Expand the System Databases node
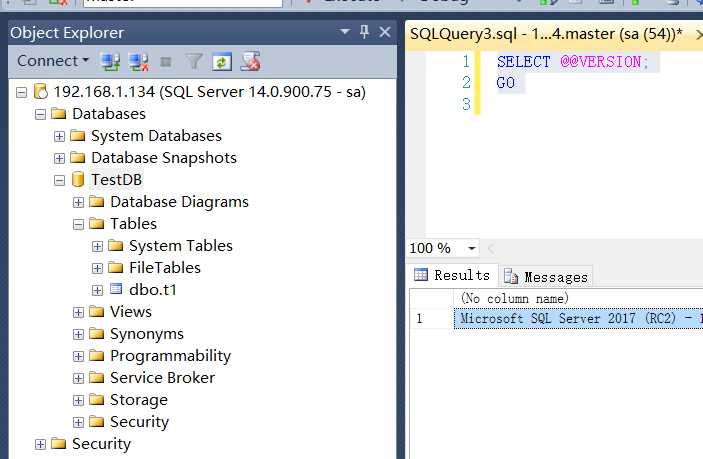Image resolution: width=703 pixels, height=459 pixels. point(59,136)
